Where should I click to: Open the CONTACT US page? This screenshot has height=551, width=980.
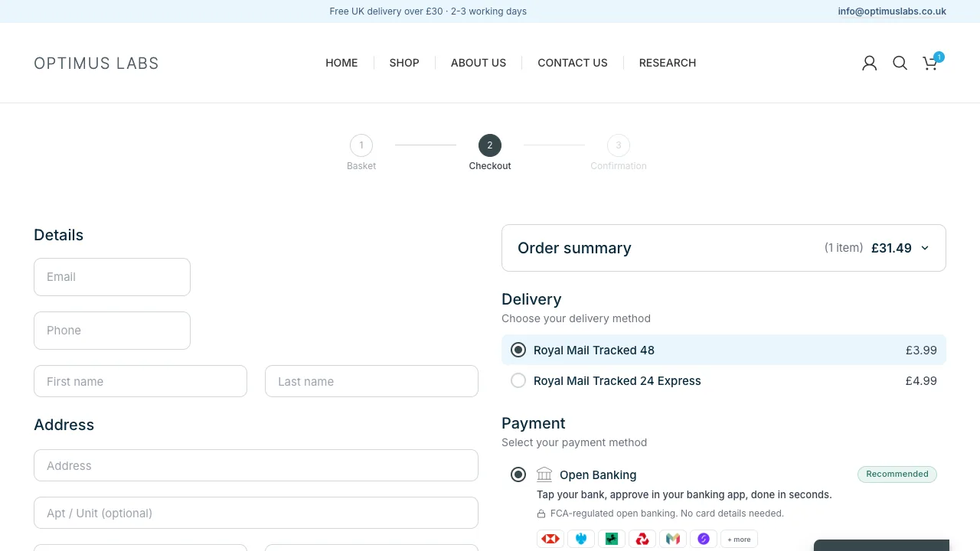[x=573, y=63]
